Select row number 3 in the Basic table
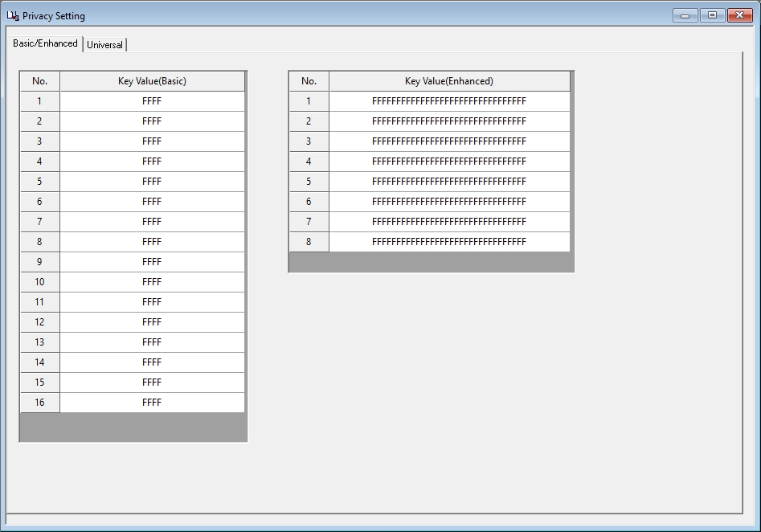The image size is (761, 532). 39,141
